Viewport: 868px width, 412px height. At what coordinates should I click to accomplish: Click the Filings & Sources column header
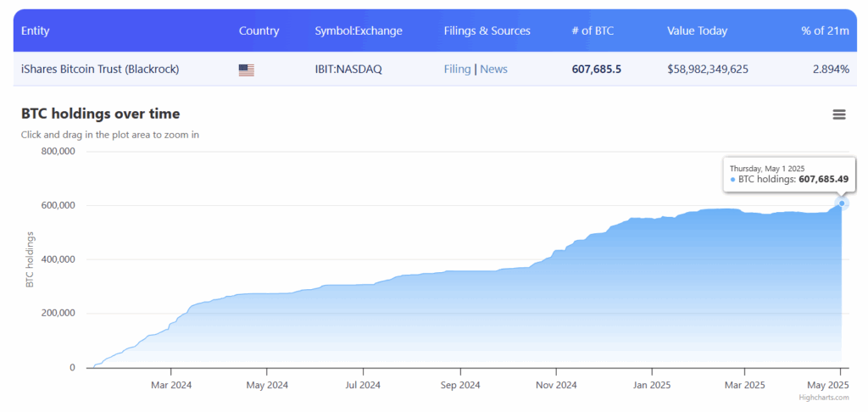487,31
